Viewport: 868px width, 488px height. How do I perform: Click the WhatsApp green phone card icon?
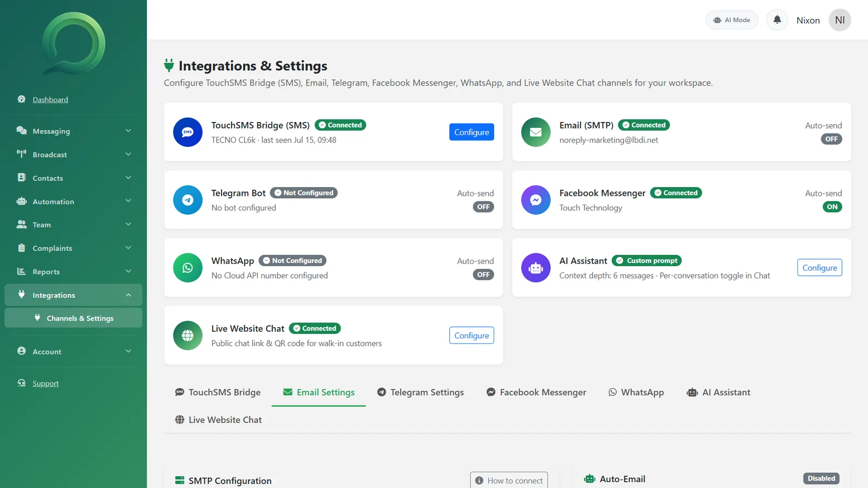(188, 267)
